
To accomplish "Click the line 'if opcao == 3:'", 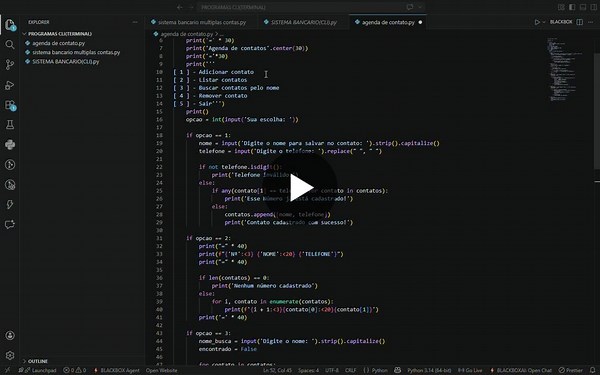I will pos(208,333).
